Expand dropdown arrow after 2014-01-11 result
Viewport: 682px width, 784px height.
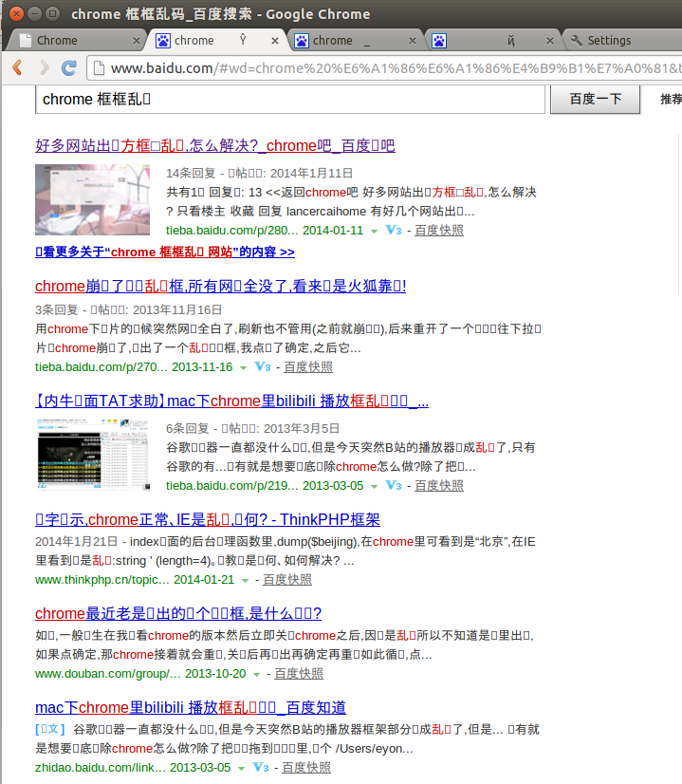(x=374, y=231)
